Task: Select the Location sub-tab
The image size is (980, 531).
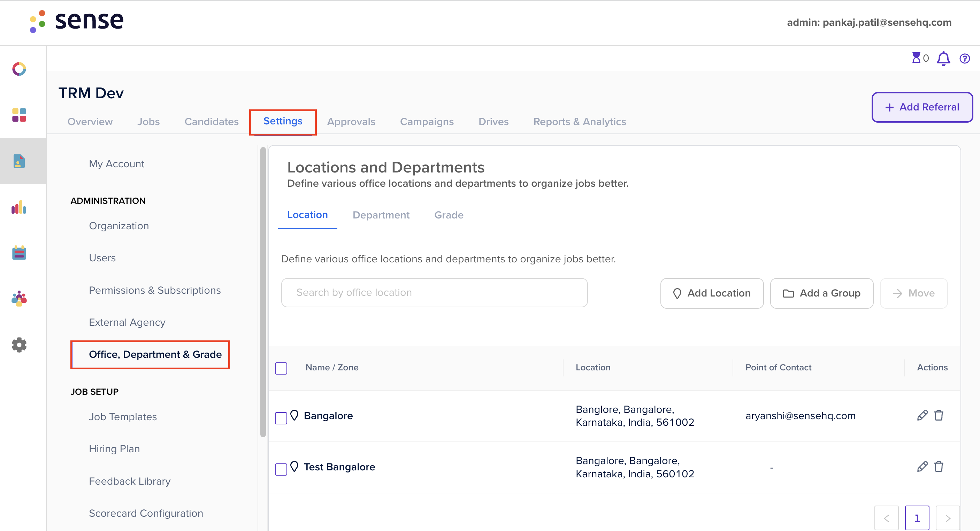Action: pos(307,215)
